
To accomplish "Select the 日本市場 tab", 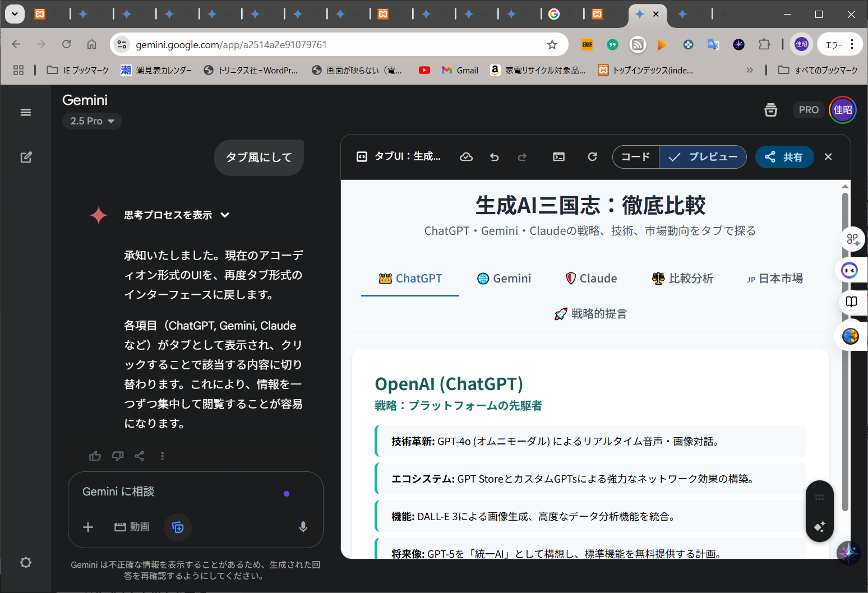I will 775,279.
